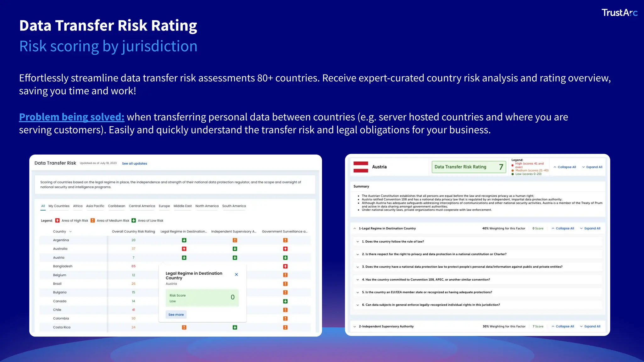The width and height of the screenshot is (644, 362).
Task: Click the TrustArc logo
Action: 619,13
